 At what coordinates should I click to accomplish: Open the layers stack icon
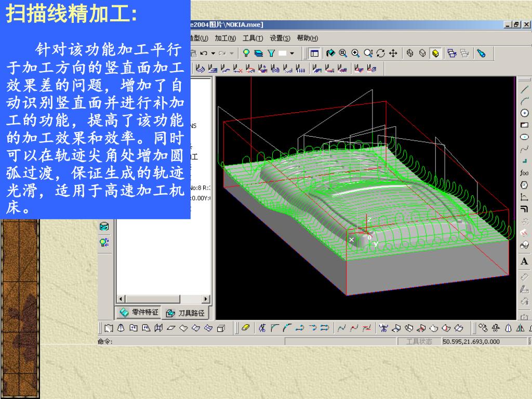(x=259, y=54)
